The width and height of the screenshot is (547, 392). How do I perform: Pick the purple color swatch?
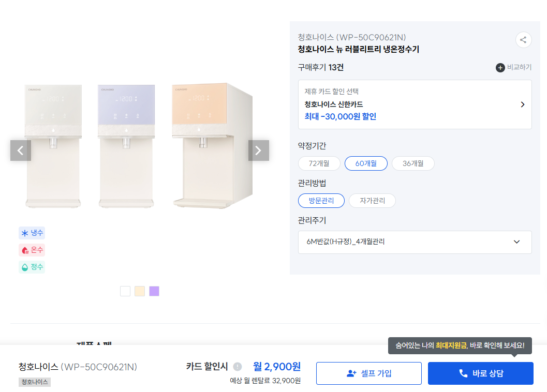154,291
